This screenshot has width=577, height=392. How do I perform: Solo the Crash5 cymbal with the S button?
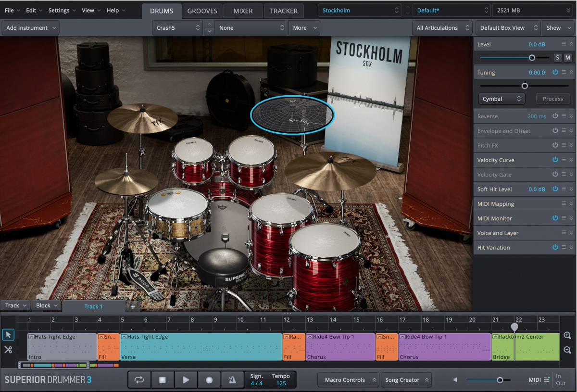point(557,57)
